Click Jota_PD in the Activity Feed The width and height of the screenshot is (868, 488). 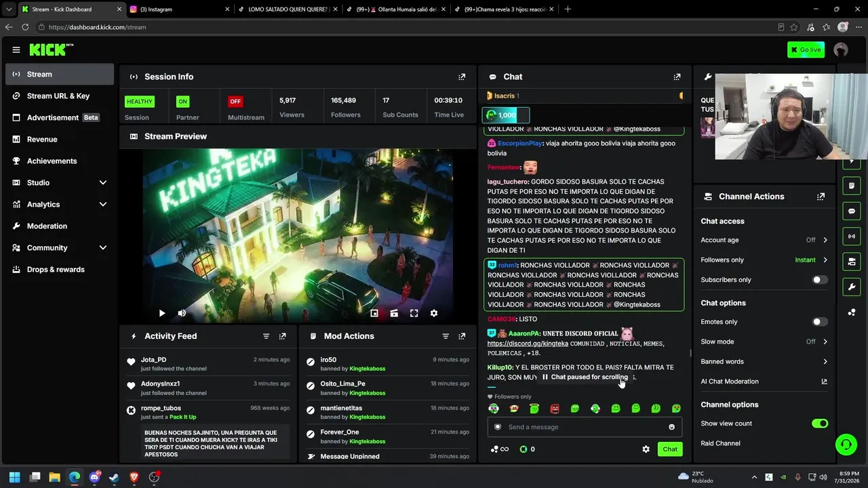(153, 360)
